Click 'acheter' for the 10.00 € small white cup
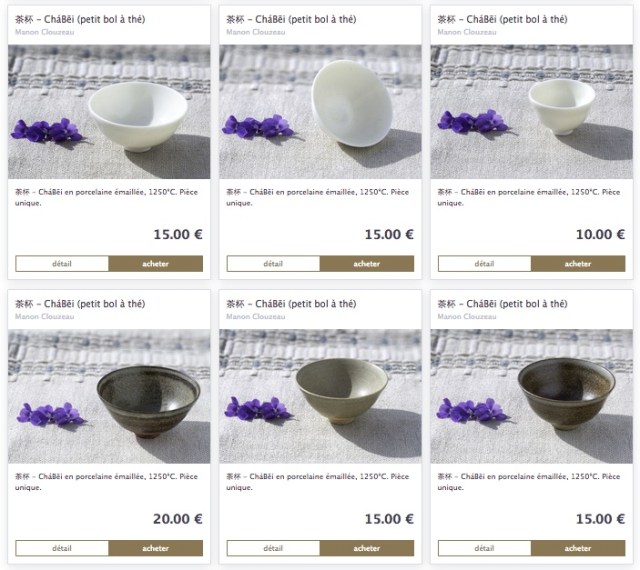This screenshot has height=570, width=640. click(x=578, y=264)
